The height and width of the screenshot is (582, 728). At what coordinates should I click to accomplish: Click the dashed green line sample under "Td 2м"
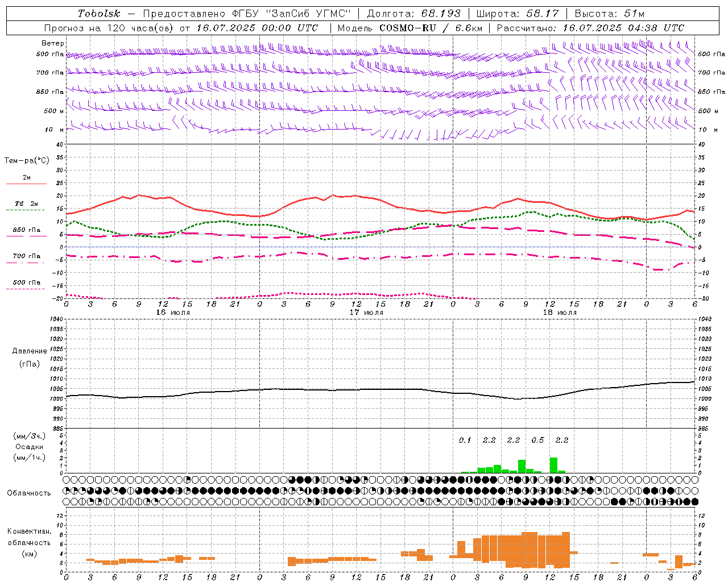coord(25,210)
